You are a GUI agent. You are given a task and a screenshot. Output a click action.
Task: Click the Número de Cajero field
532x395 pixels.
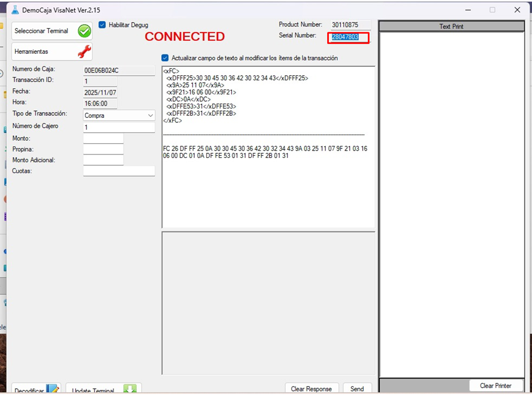[119, 127]
